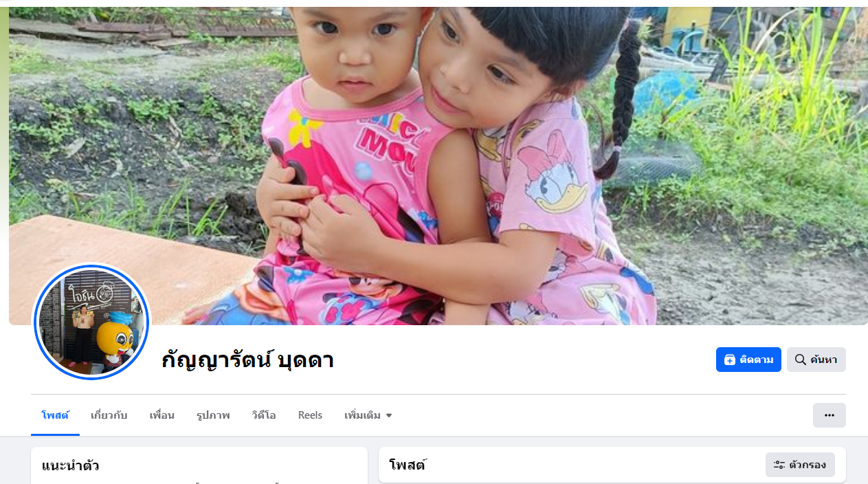Click the magnifier icon in ค้นหา button

coord(800,360)
